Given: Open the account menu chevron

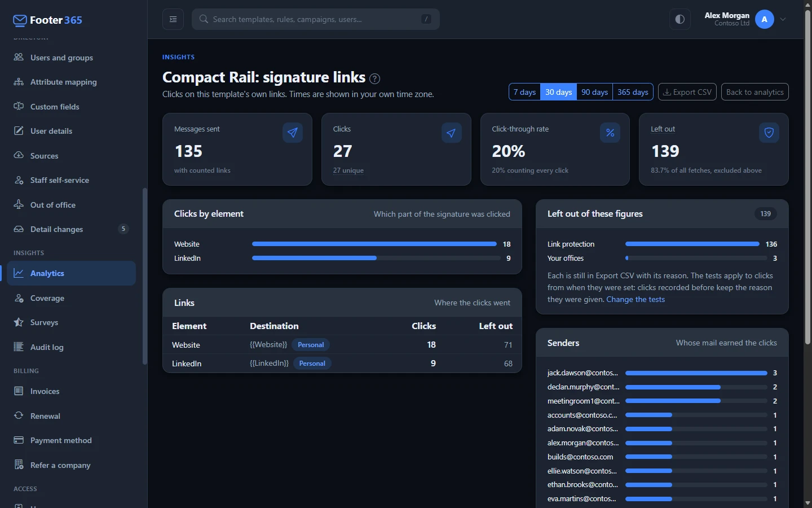Looking at the screenshot, I should [x=783, y=19].
